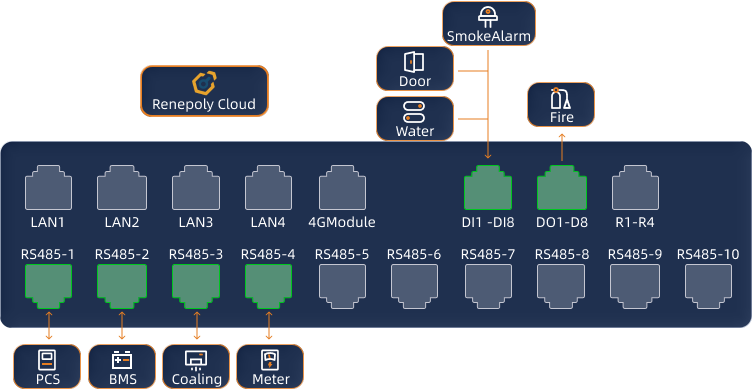Select the RS485-4 green port

point(268,286)
